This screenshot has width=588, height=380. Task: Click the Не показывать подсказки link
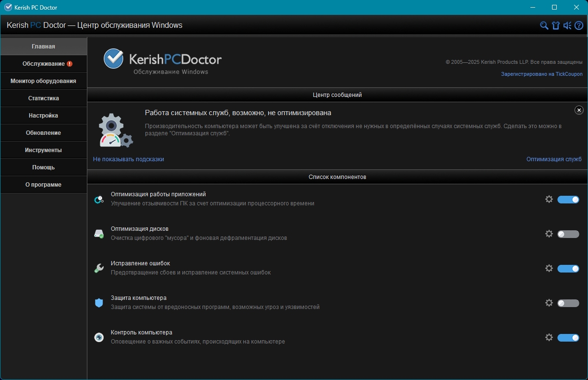(x=129, y=159)
